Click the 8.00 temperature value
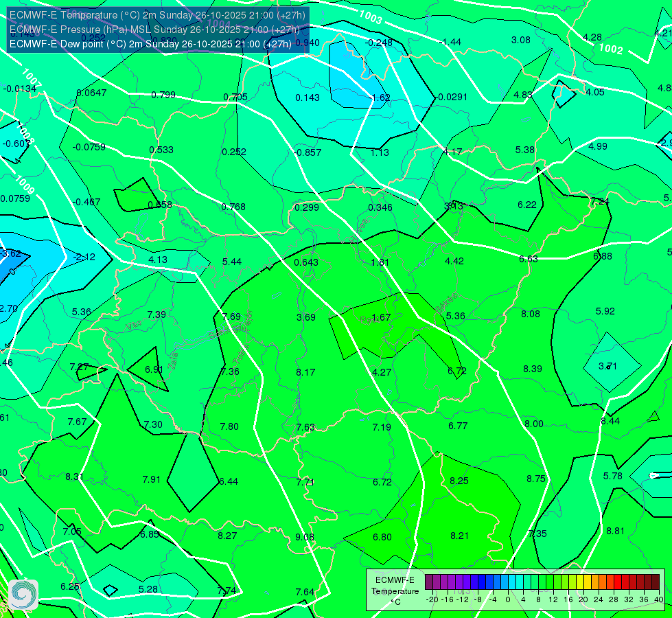 click(x=534, y=424)
